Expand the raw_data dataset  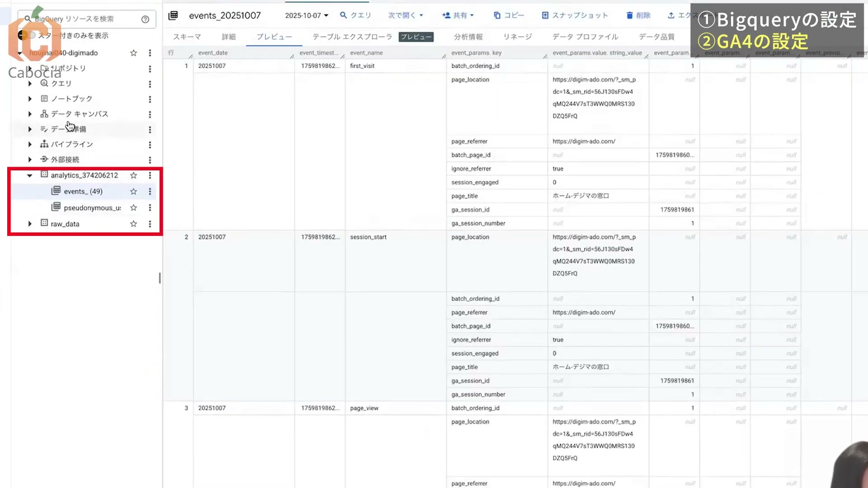click(30, 224)
